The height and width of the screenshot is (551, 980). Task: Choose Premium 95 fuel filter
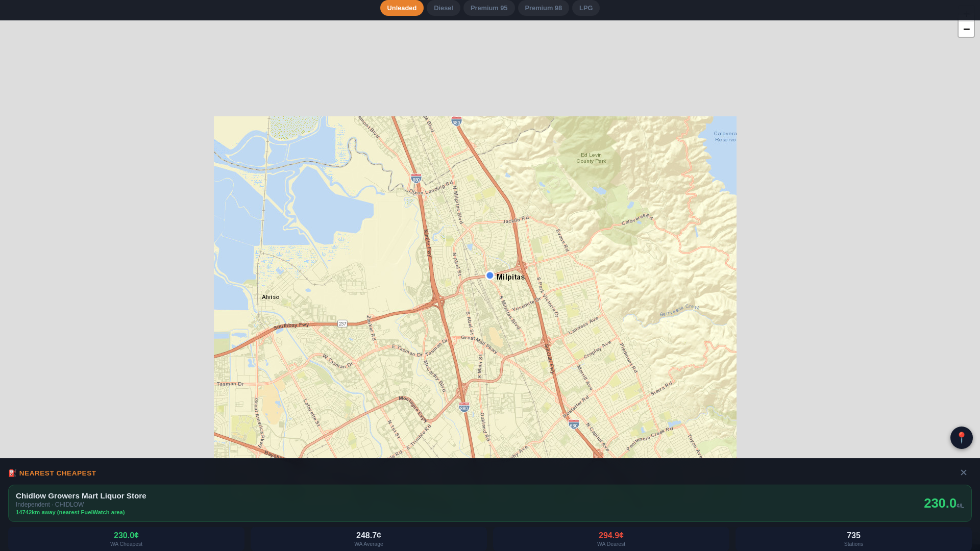coord(489,8)
